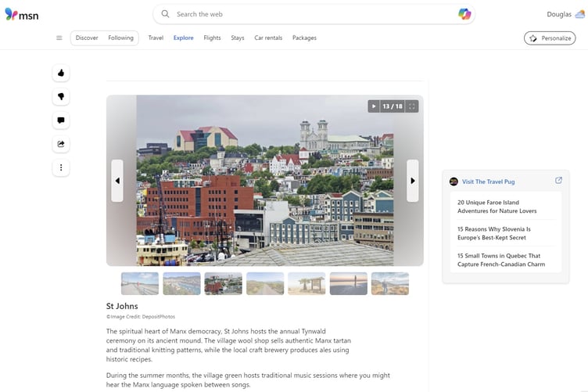Open the Car rentals menu item
This screenshot has width=588, height=392.
pyautogui.click(x=268, y=38)
